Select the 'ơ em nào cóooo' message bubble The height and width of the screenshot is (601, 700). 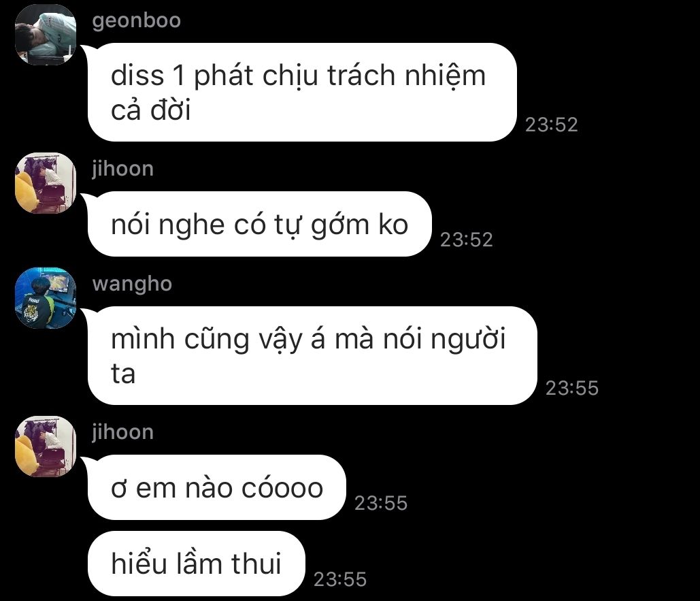(217, 487)
